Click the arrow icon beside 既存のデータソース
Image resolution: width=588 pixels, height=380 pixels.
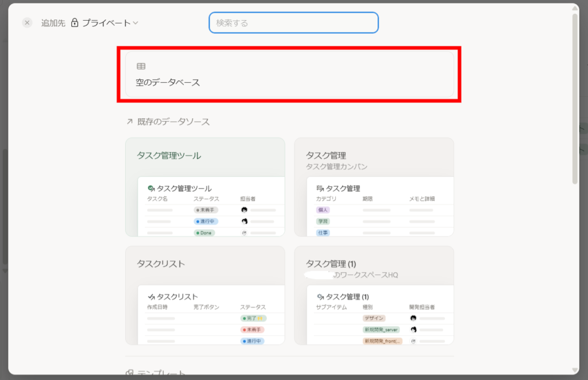pyautogui.click(x=130, y=122)
